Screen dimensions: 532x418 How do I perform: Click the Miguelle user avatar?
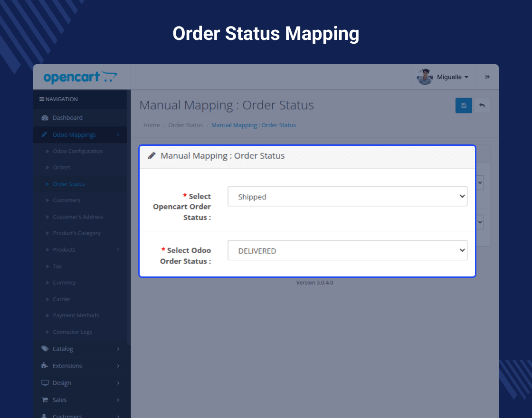pyautogui.click(x=425, y=77)
